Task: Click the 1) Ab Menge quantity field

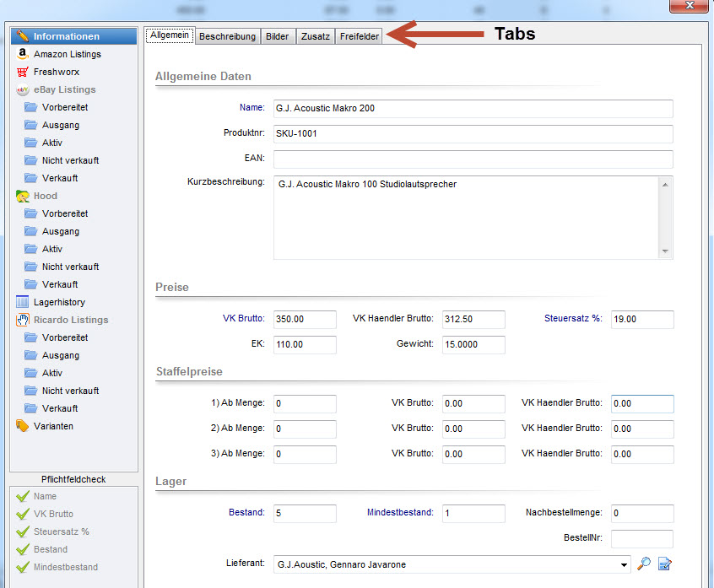Action: (x=305, y=404)
